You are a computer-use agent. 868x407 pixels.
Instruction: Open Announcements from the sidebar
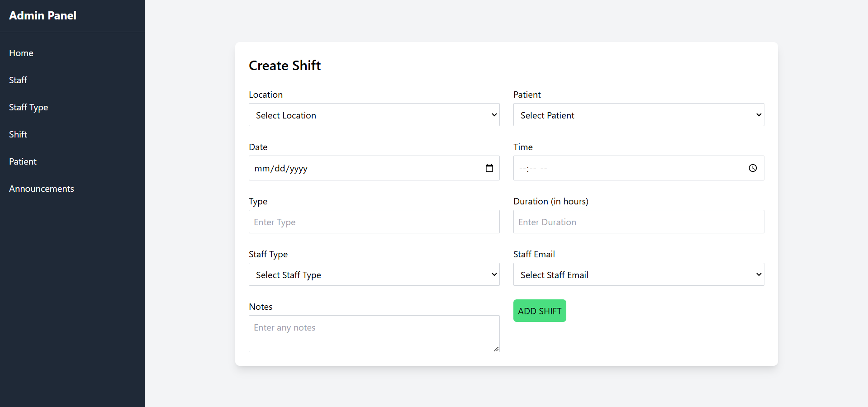coord(42,189)
